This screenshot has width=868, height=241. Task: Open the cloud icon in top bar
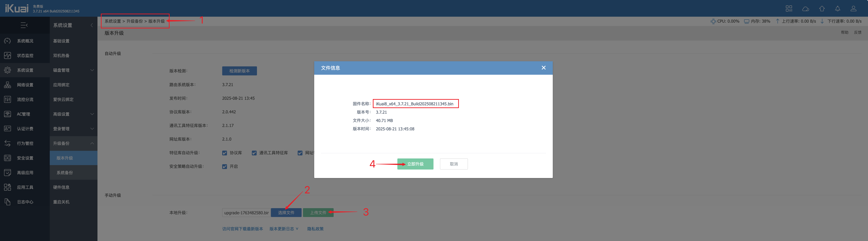(x=805, y=9)
